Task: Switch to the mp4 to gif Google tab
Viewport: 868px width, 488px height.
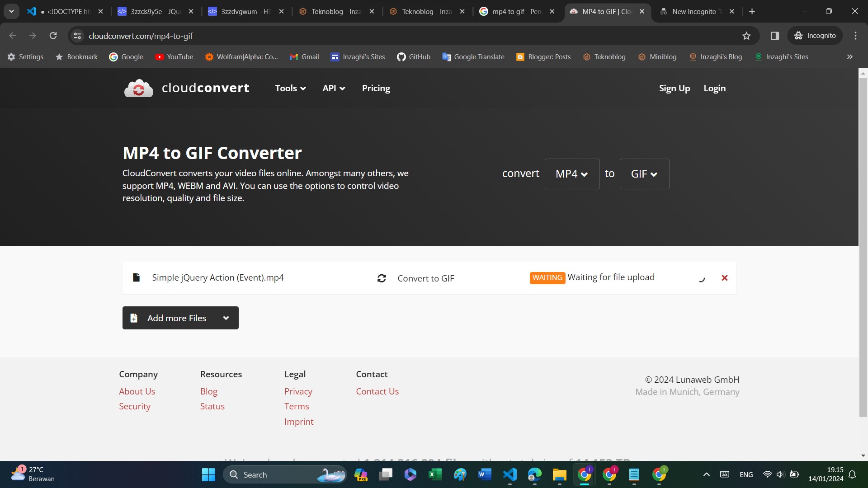Action: 517,11
